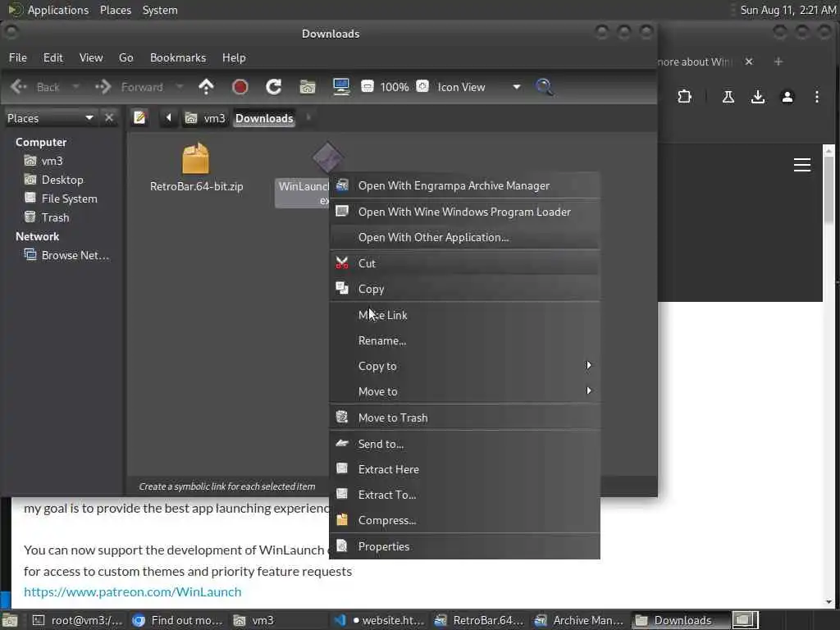Image resolution: width=840 pixels, height=630 pixels.
Task: Open the browser labs flask icon
Action: (x=728, y=97)
